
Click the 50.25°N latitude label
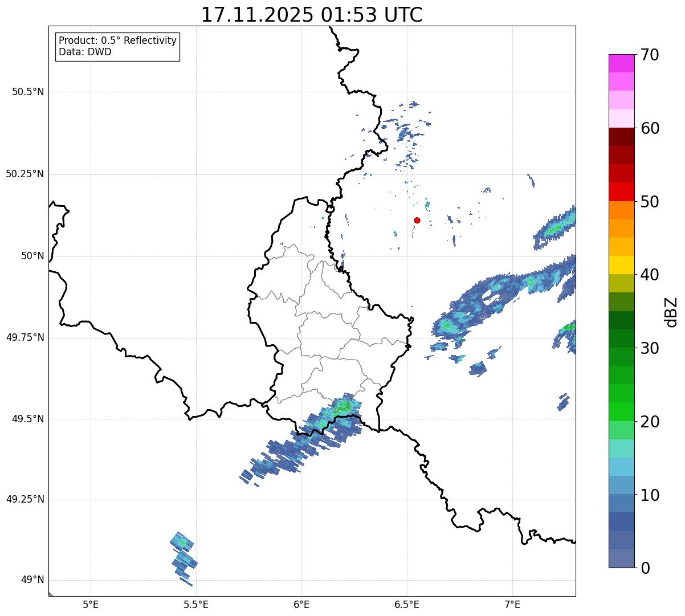pos(25,174)
